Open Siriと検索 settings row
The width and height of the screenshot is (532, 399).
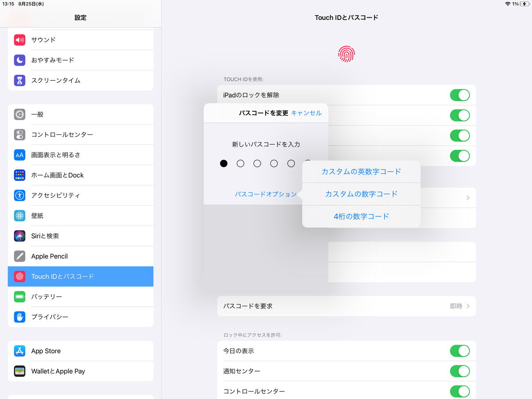click(x=81, y=236)
